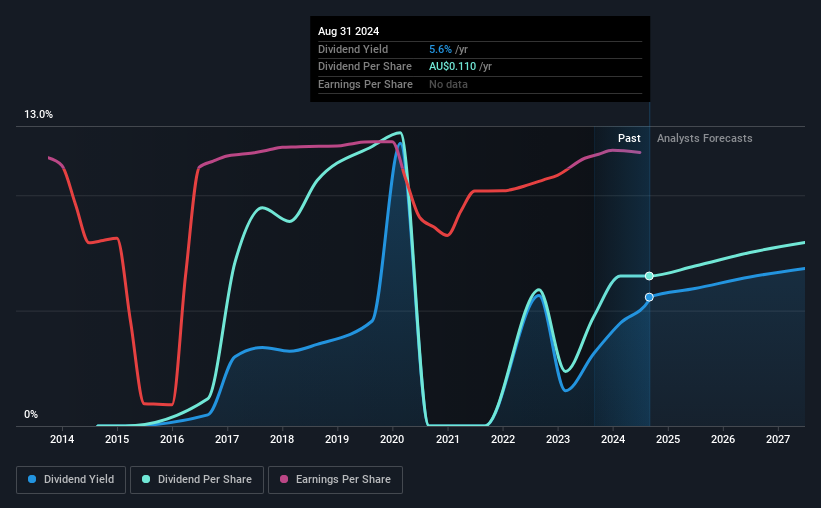
Task: Click the 'No data' earnings value
Action: tap(448, 84)
